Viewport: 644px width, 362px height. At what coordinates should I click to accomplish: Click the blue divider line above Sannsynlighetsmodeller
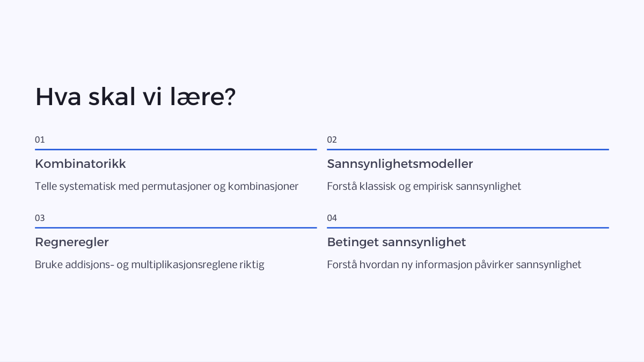pos(467,150)
